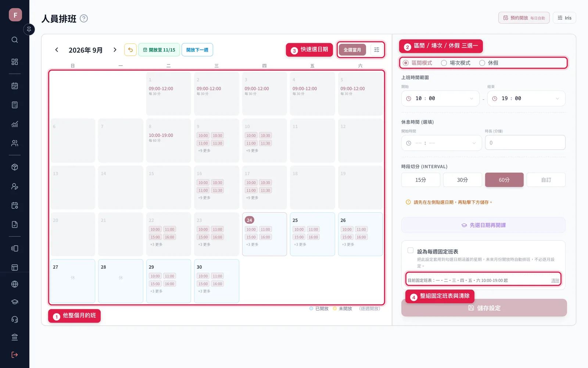Image resolution: width=588 pixels, height=368 pixels.
Task: Click +3 更多 under day 29
Action: 156,291
